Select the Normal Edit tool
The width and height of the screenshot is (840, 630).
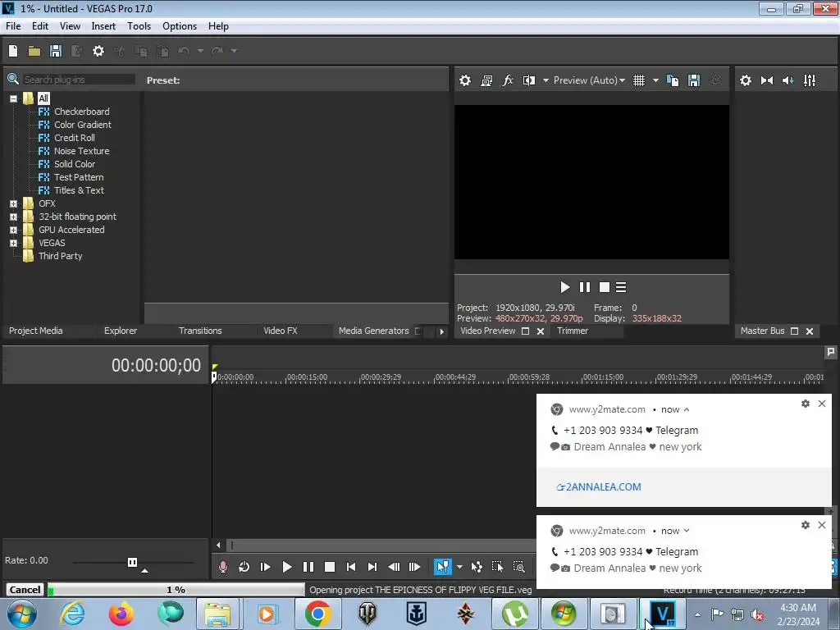coord(442,567)
